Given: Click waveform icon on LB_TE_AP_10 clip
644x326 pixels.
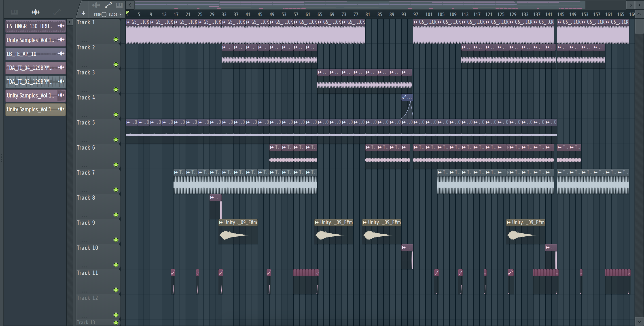Looking at the screenshot, I should pyautogui.click(x=61, y=53).
